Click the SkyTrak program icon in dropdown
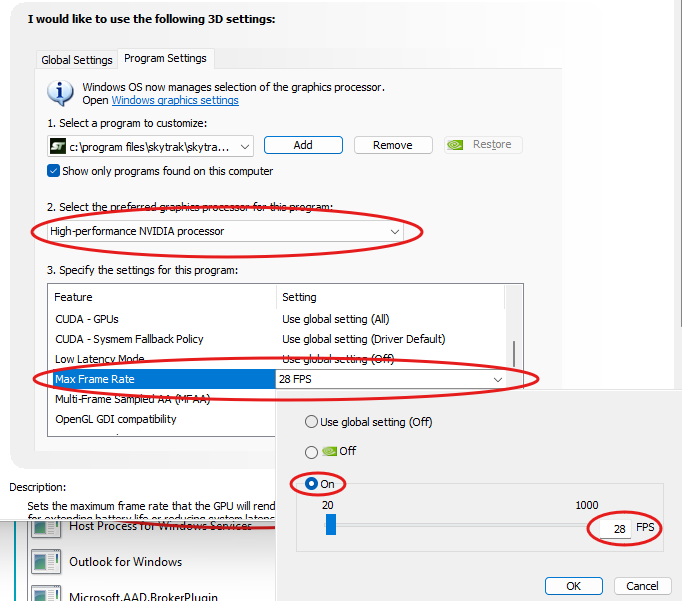 pyautogui.click(x=58, y=146)
